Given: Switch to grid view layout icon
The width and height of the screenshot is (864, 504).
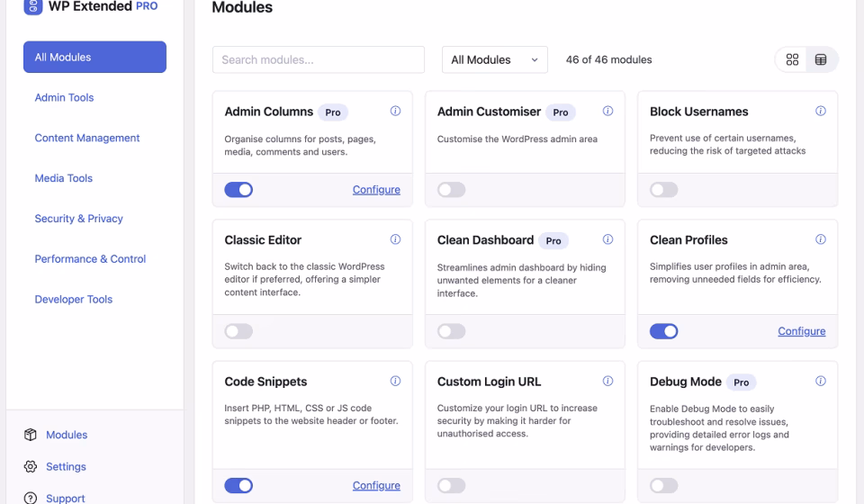Looking at the screenshot, I should click(792, 59).
